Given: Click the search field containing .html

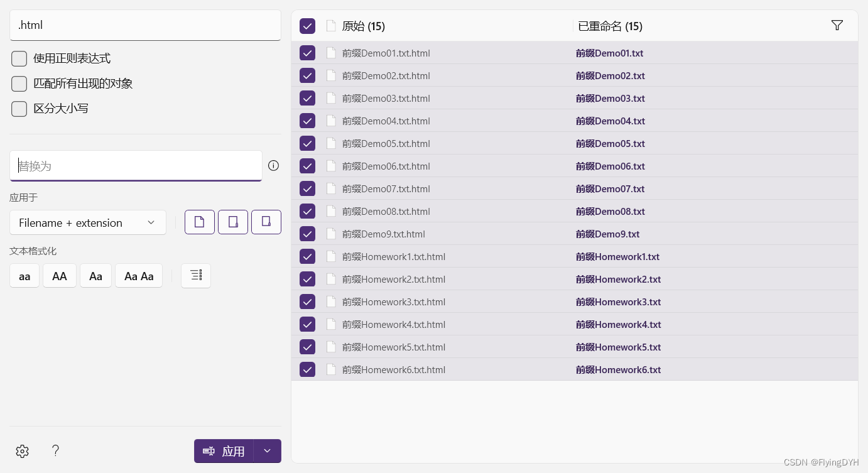Looking at the screenshot, I should pyautogui.click(x=145, y=25).
